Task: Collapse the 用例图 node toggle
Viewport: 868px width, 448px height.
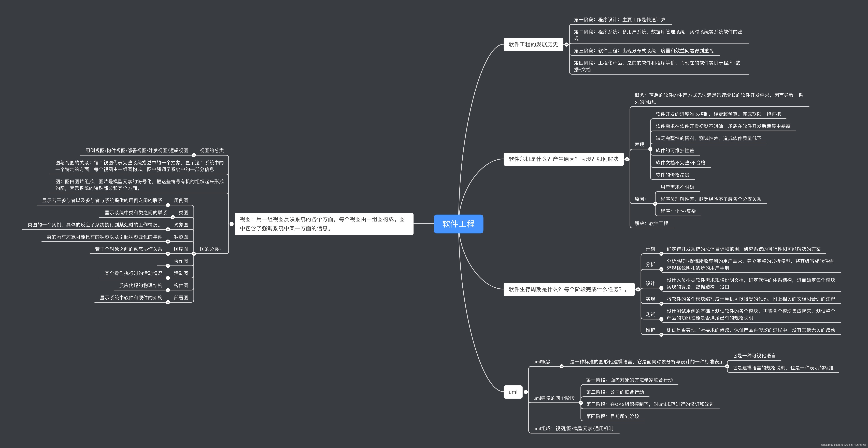Action: (168, 205)
